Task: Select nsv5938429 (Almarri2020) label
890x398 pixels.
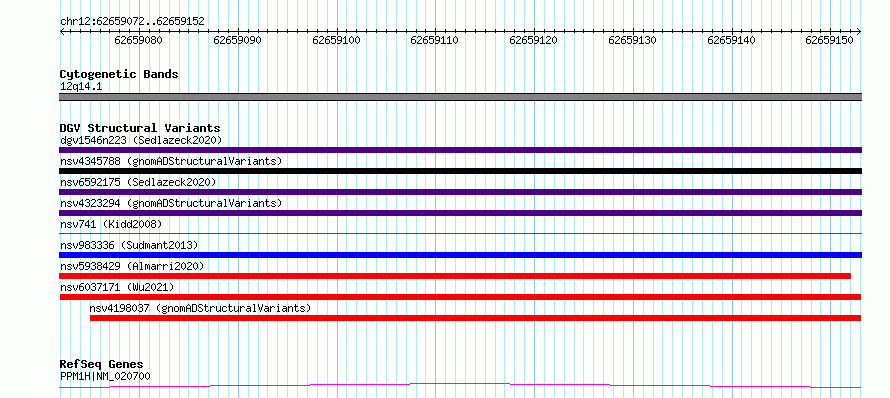Action: click(132, 266)
